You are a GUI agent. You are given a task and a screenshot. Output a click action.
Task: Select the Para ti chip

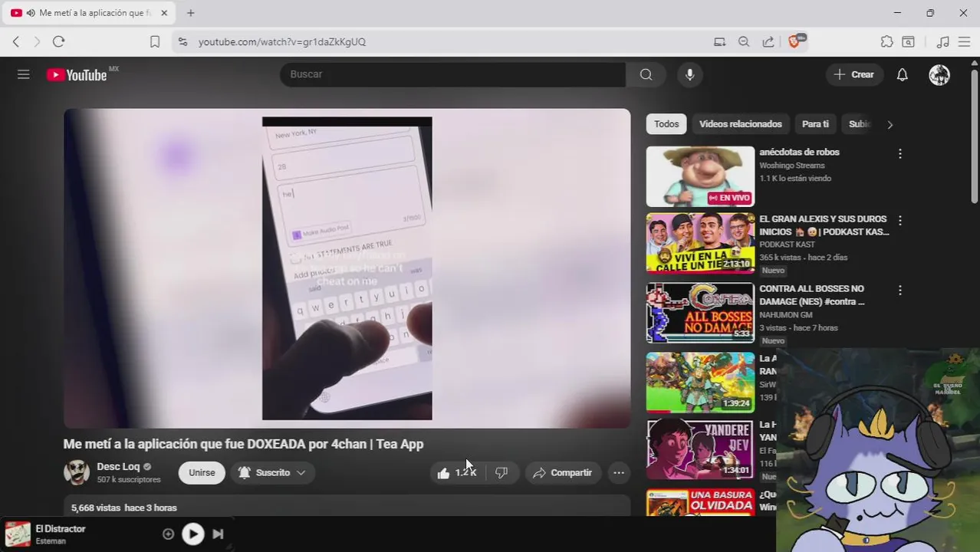pyautogui.click(x=815, y=124)
